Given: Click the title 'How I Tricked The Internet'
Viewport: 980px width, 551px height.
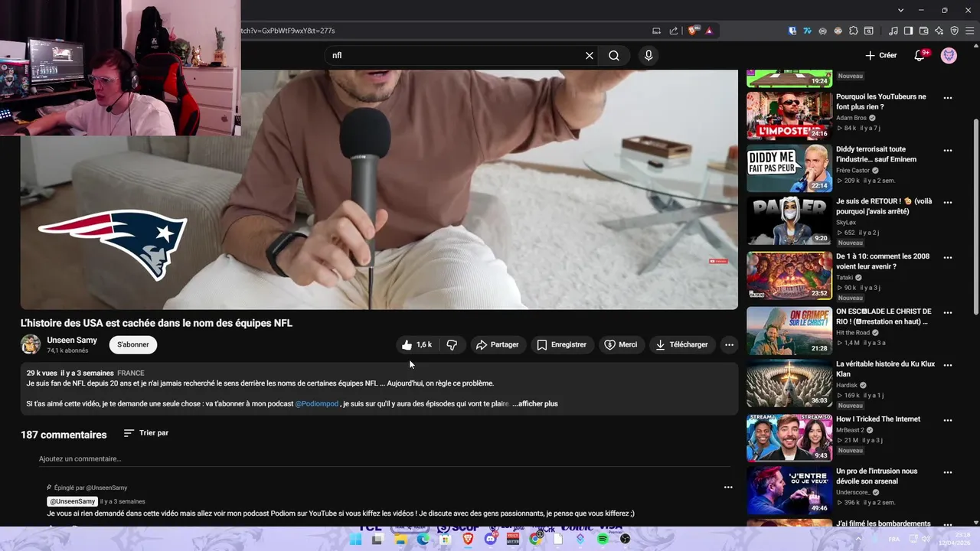Looking at the screenshot, I should (x=878, y=419).
